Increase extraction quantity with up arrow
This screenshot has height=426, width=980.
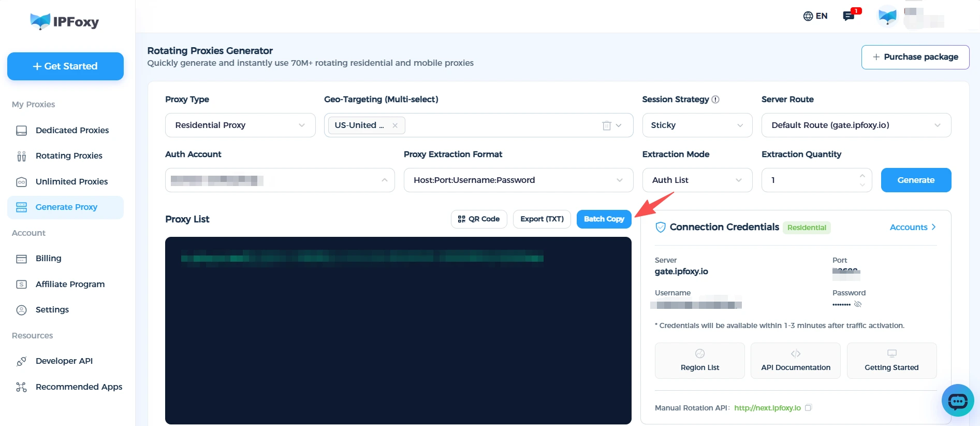862,176
